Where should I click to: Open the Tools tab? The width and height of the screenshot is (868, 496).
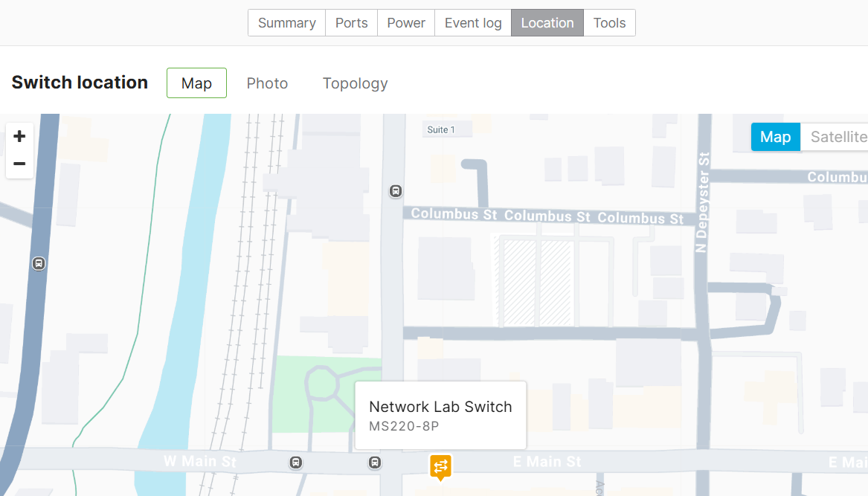(609, 23)
